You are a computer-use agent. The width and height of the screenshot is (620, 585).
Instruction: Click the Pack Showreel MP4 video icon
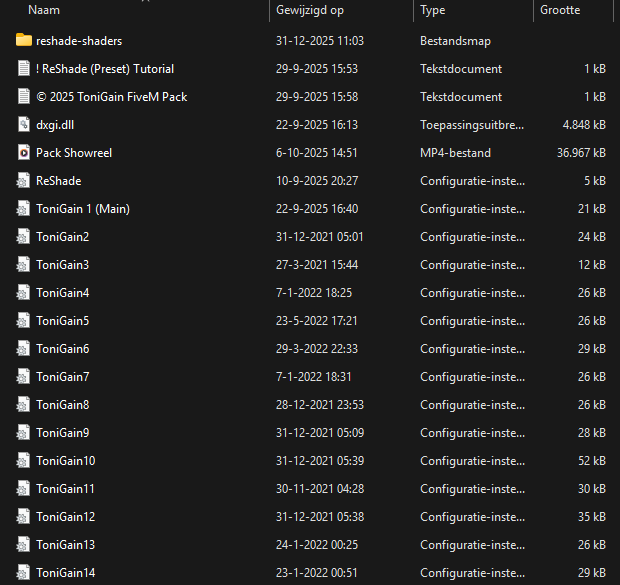pos(25,153)
